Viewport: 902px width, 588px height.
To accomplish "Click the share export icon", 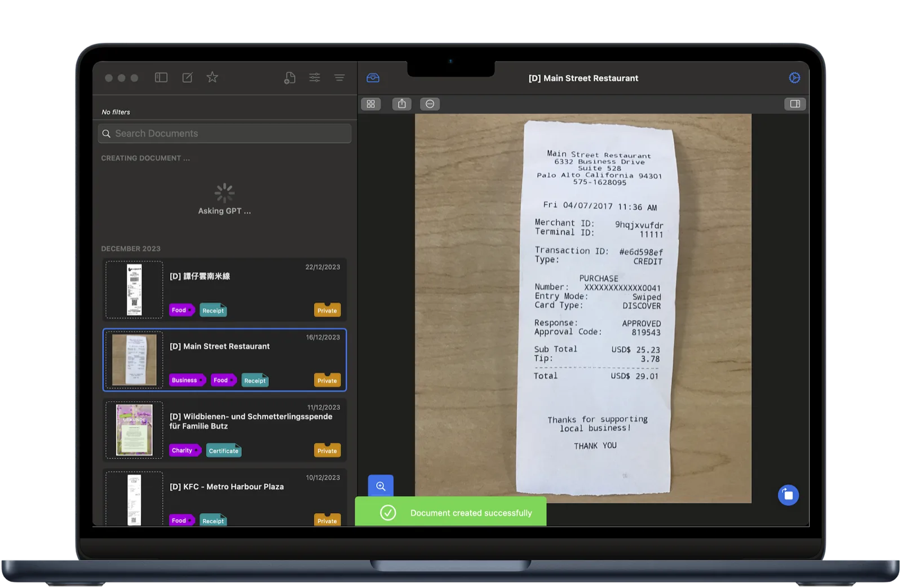I will pyautogui.click(x=402, y=104).
